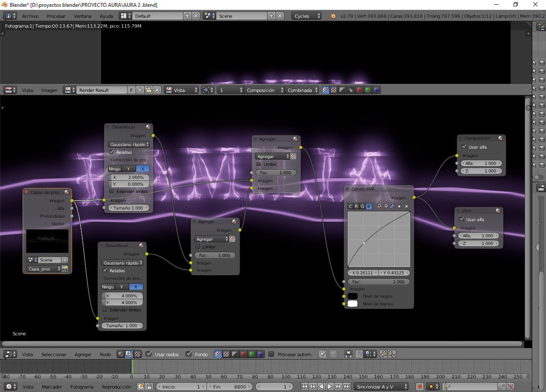
Task: Open the Sincronizar A y V dropdown
Action: pyautogui.click(x=380, y=386)
